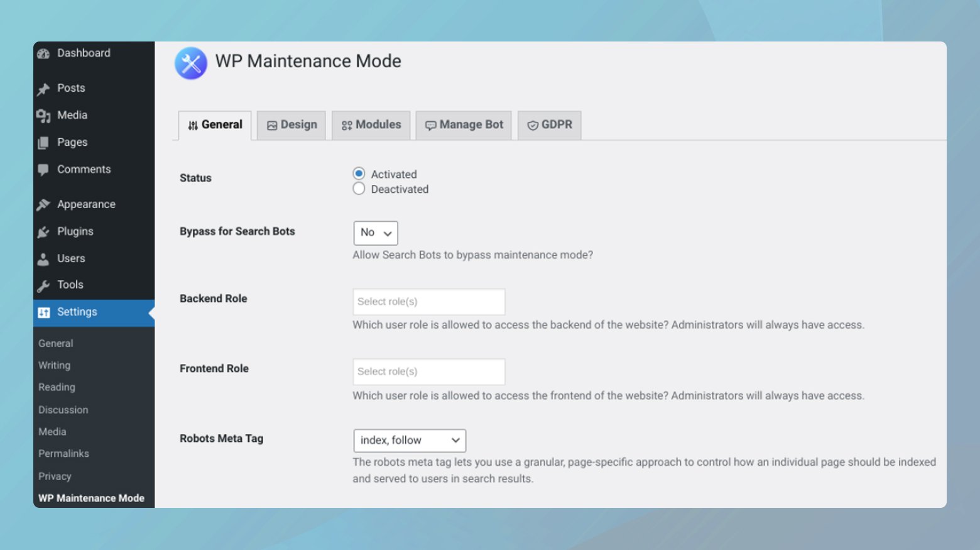Click the Appearance paintbrush icon

point(43,205)
